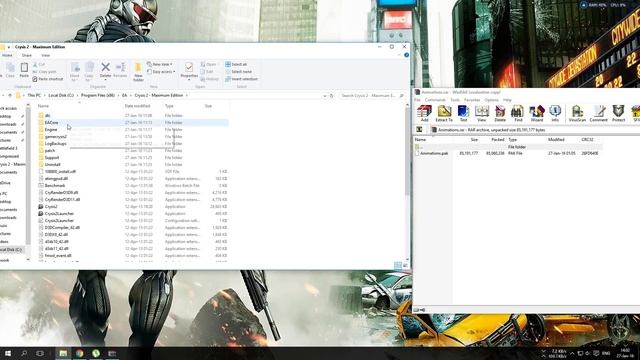
Task: Open the Help menu in WinRAR
Action: [x=507, y=100]
